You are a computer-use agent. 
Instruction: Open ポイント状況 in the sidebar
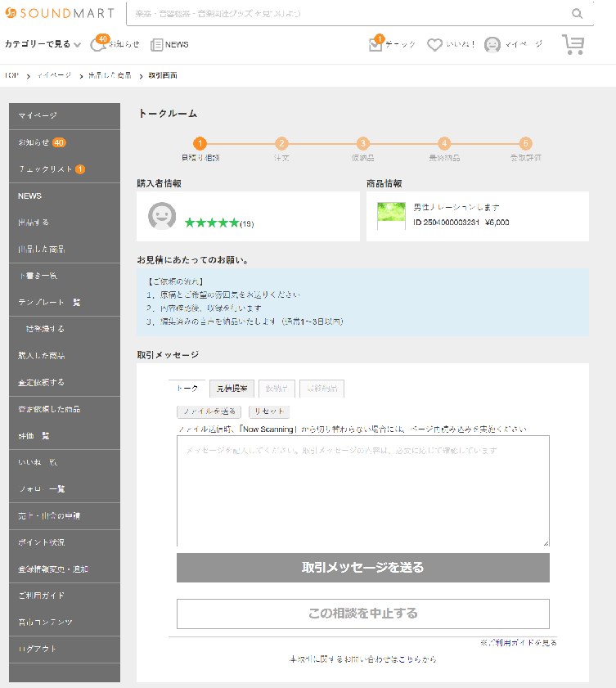[41, 542]
